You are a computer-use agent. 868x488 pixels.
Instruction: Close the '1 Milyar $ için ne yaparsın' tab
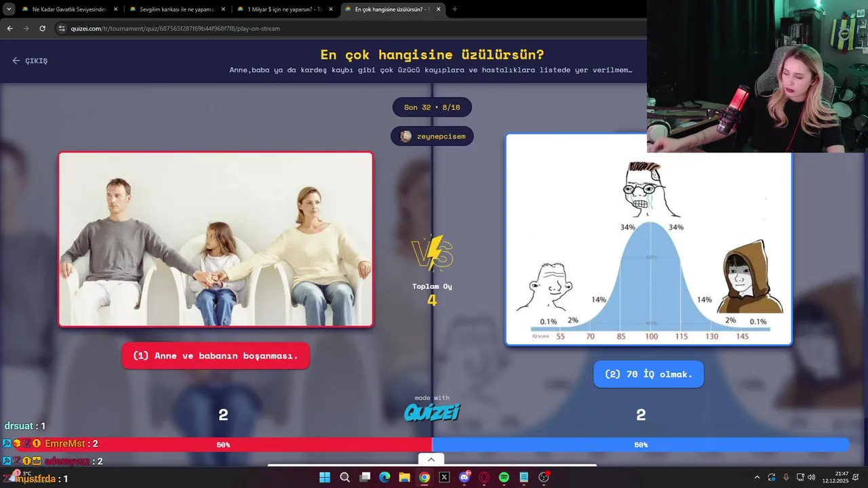[331, 9]
